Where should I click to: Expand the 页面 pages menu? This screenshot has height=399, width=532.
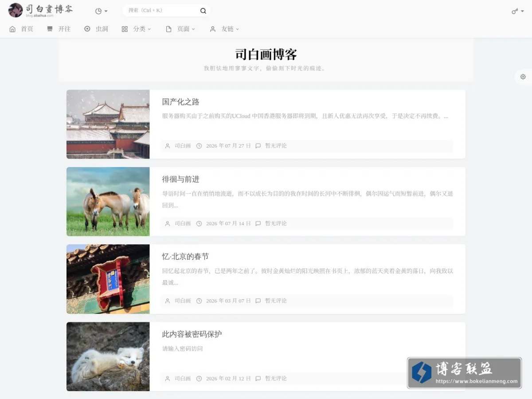tap(186, 29)
